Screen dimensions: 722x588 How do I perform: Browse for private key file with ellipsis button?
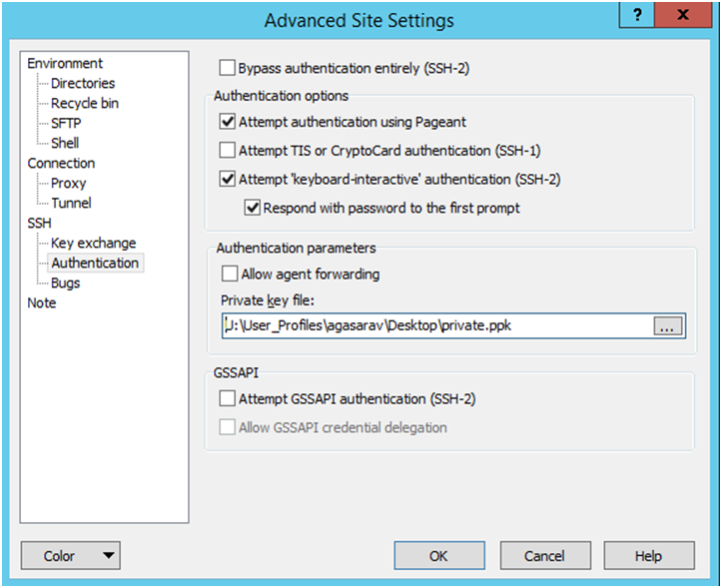pos(668,326)
